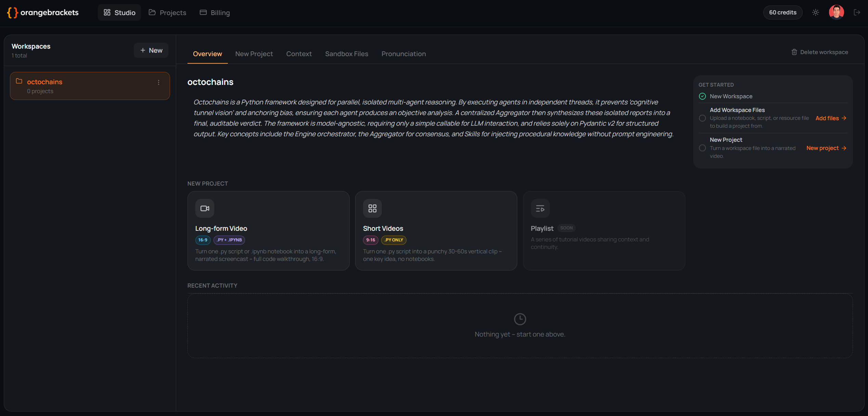Click the .PY ONLY badge
This screenshot has height=416, width=868.
tap(393, 240)
